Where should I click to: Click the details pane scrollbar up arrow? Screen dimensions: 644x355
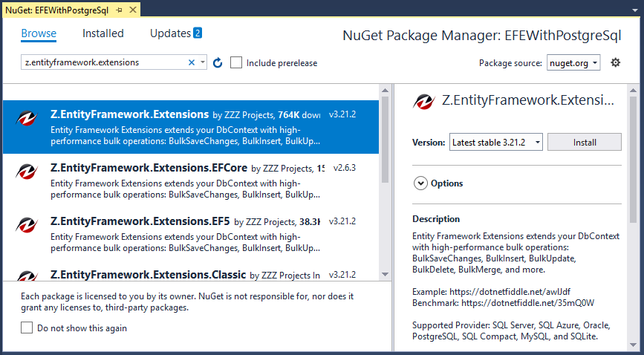pyautogui.click(x=633, y=90)
